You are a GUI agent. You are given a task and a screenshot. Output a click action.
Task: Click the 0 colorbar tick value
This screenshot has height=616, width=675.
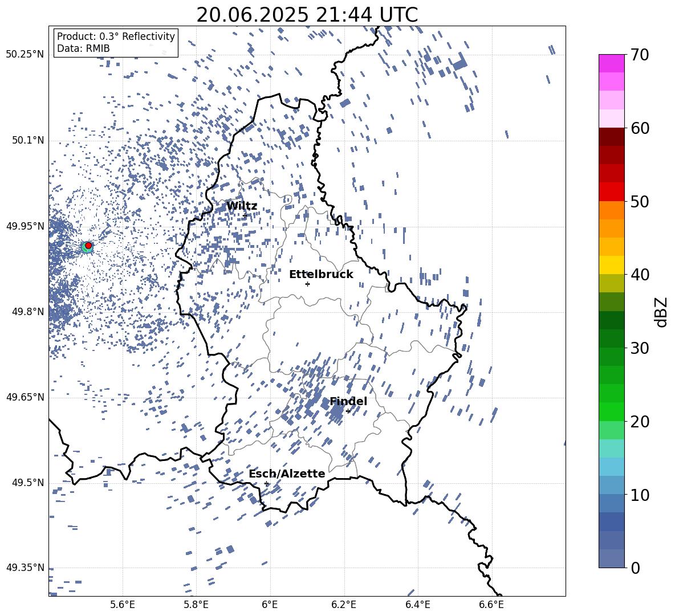point(635,568)
